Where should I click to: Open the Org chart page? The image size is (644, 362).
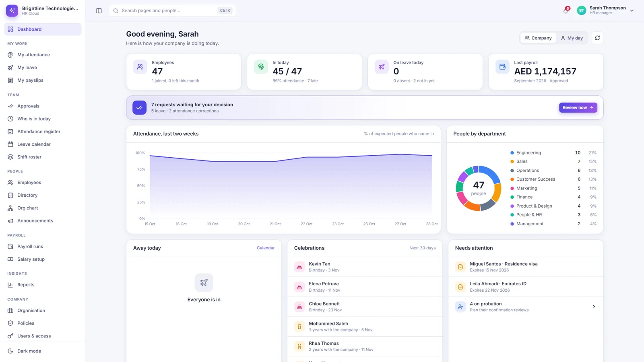click(43, 208)
